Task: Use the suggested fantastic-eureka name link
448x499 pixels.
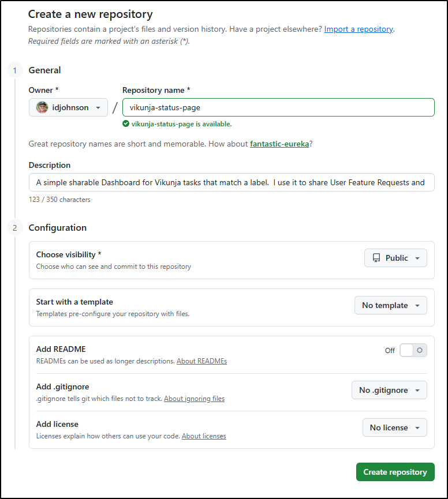Action: 279,144
